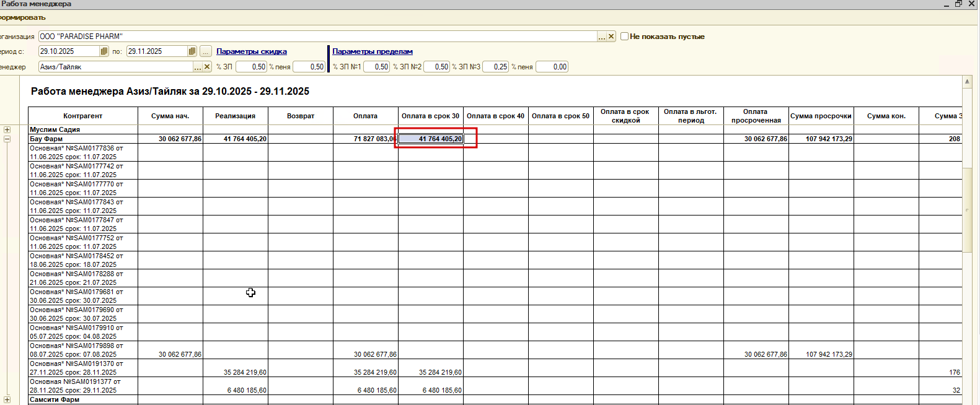Click the manager field Азиз/Тайляк
Viewport: 980px width, 405px height.
116,67
